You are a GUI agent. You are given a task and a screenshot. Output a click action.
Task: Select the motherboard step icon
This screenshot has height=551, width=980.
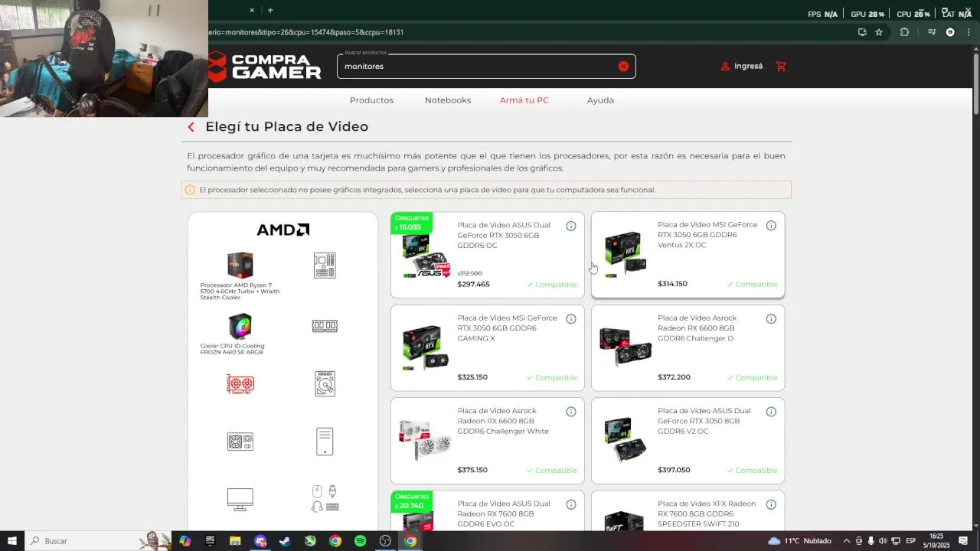point(325,266)
